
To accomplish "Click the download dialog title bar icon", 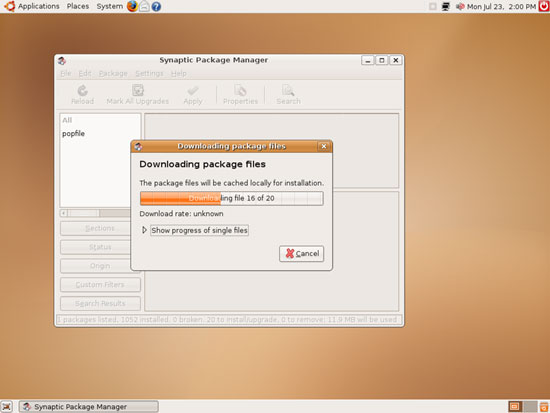I will pos(138,146).
